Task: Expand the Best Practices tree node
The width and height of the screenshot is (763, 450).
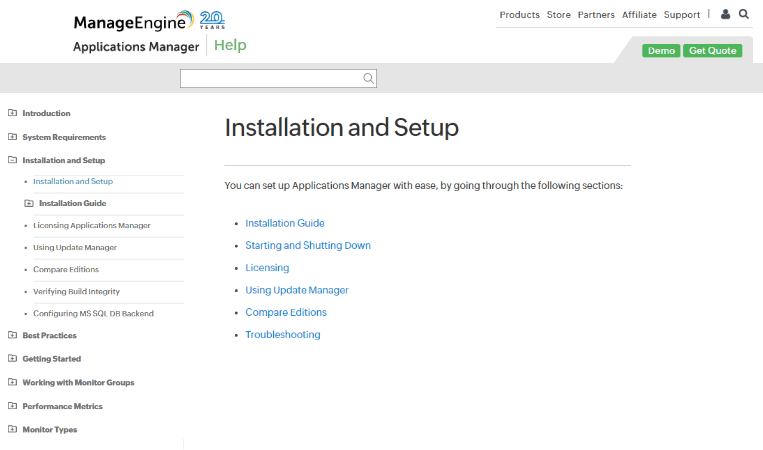Action: (x=13, y=335)
